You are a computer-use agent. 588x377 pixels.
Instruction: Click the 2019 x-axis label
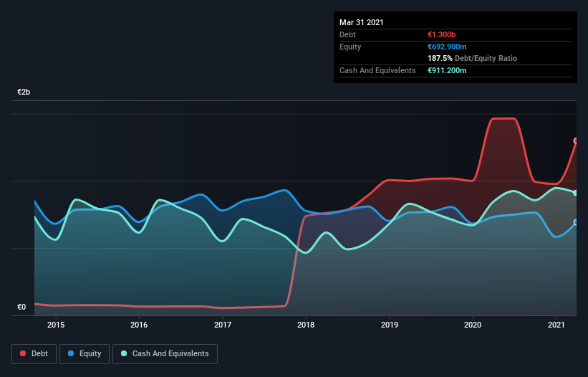click(x=390, y=325)
